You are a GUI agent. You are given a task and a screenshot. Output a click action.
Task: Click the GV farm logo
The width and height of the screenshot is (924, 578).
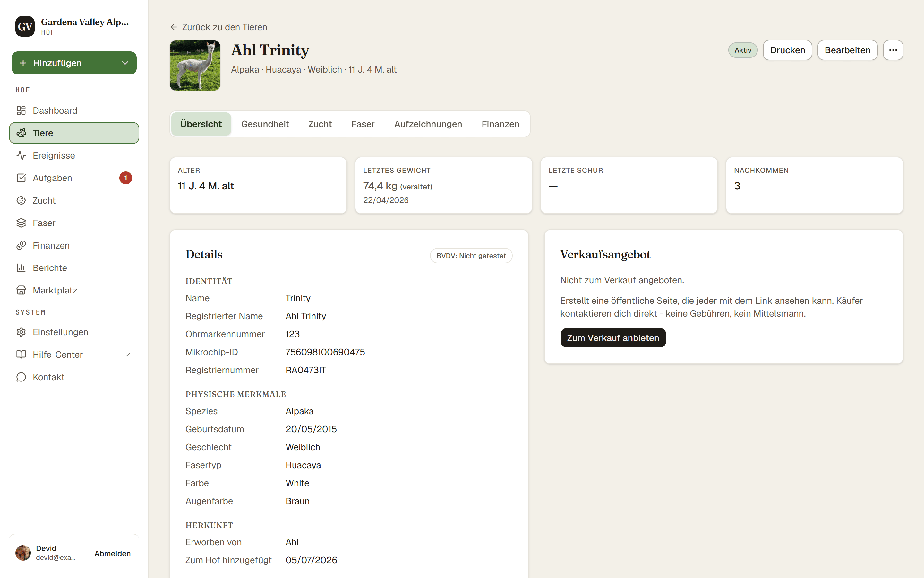pos(25,26)
